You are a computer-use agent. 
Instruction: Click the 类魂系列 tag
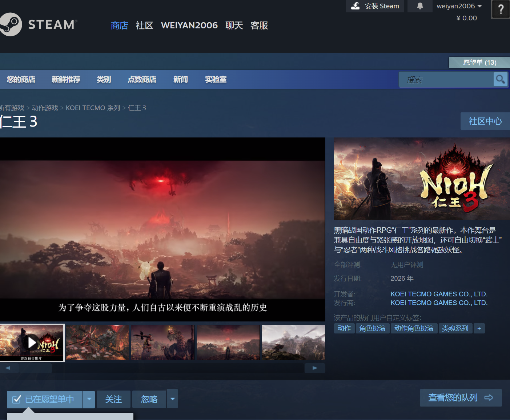[455, 328]
